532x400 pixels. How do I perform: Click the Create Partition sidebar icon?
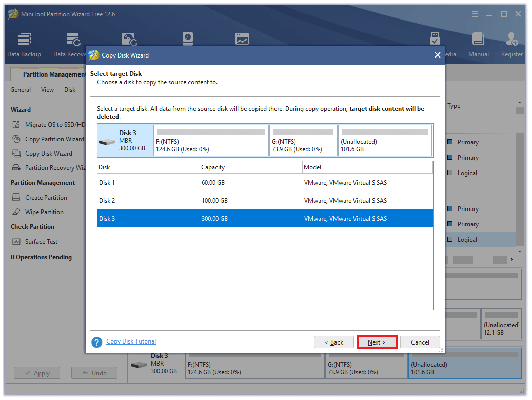tap(16, 197)
